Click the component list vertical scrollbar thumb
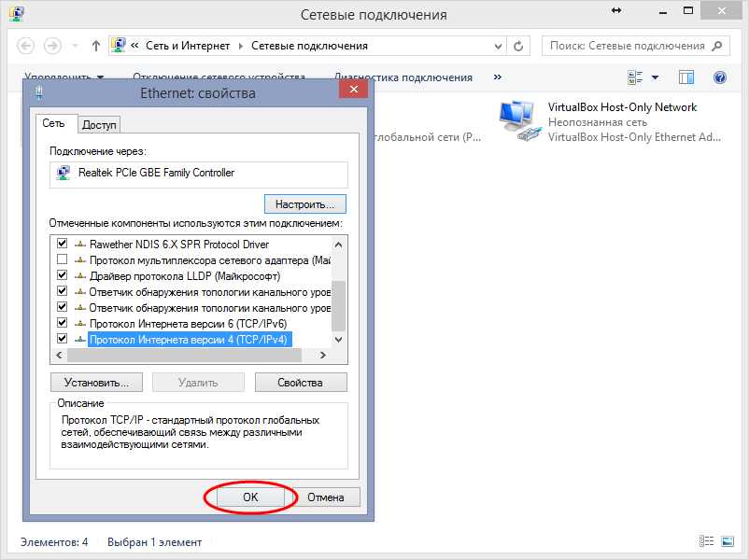Viewport: 749px width, 560px height. coord(338,305)
